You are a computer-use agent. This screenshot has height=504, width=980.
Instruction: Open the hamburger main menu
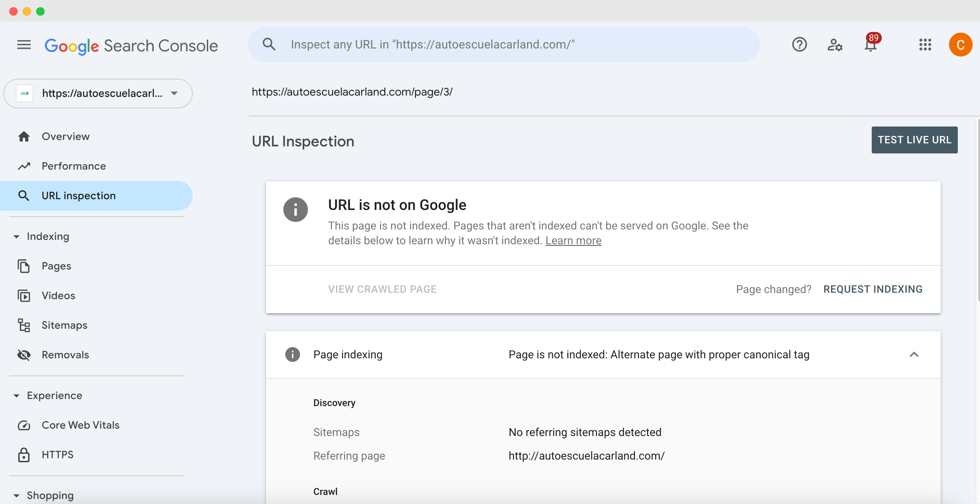(x=24, y=44)
